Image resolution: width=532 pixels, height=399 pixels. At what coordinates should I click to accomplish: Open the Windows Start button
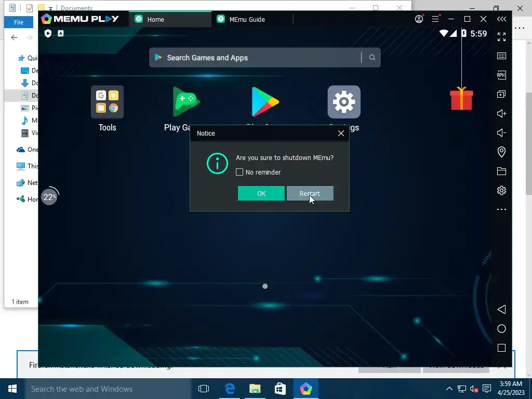pos(12,389)
